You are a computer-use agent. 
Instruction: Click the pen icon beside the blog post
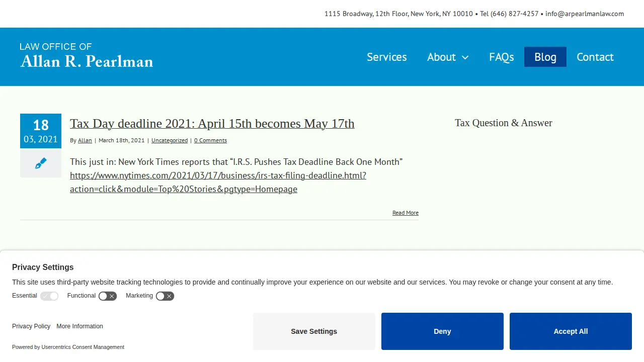point(41,163)
